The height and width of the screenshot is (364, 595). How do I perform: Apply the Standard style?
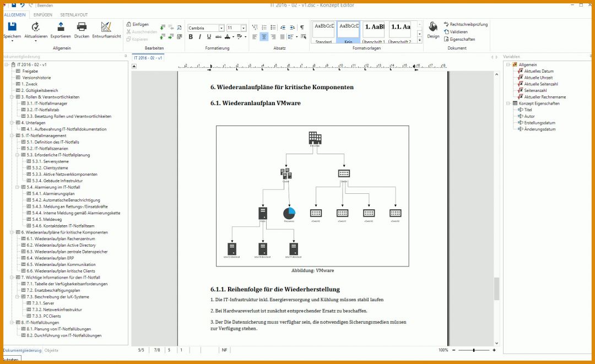pyautogui.click(x=323, y=32)
